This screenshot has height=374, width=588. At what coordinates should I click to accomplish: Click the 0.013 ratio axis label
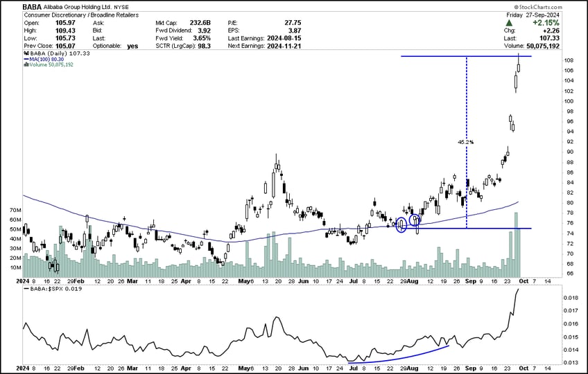pos(571,362)
